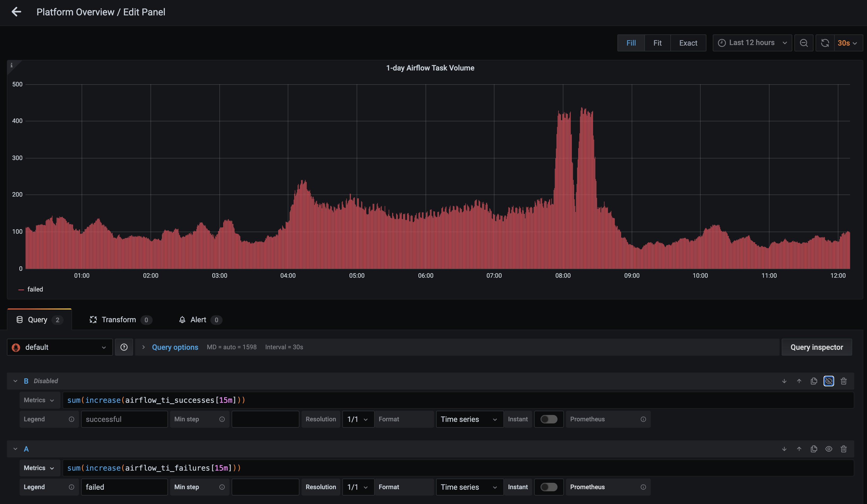Viewport: 867px width, 504px height.
Task: Click the refresh dashboard icon
Action: (x=825, y=43)
